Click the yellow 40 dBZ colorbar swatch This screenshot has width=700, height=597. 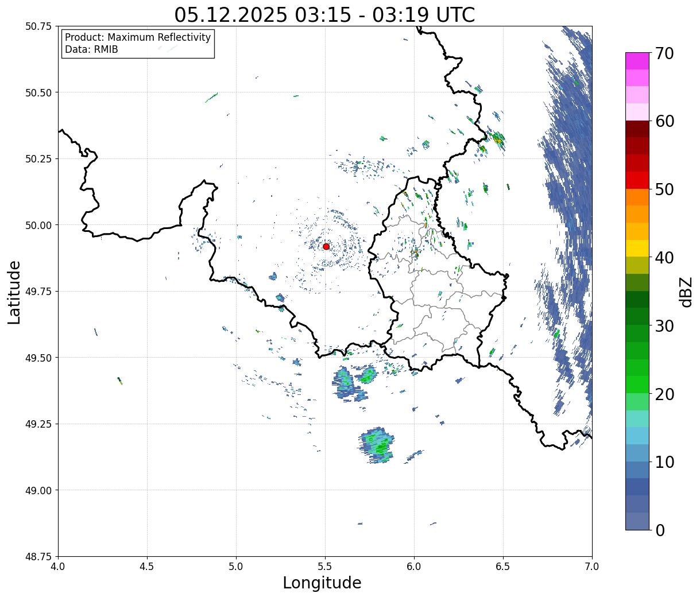[x=637, y=248]
